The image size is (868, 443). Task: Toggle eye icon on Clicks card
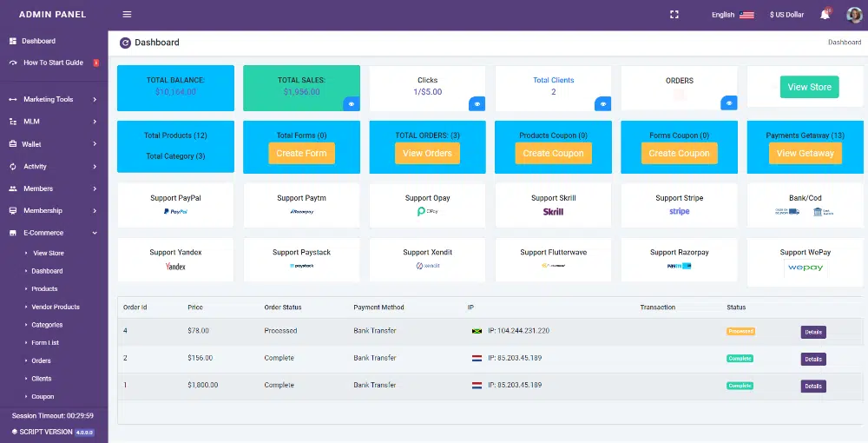tap(477, 103)
